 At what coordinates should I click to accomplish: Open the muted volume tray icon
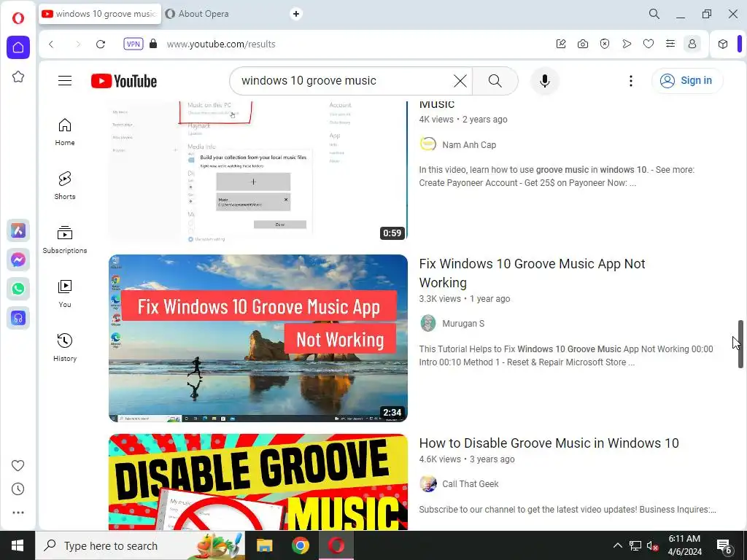652,545
